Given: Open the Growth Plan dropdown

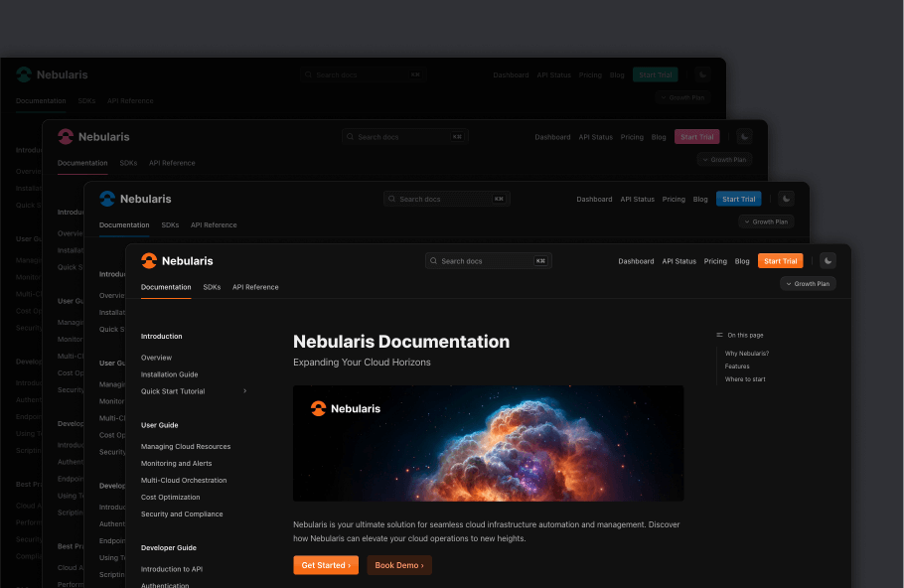Looking at the screenshot, I should (807, 283).
